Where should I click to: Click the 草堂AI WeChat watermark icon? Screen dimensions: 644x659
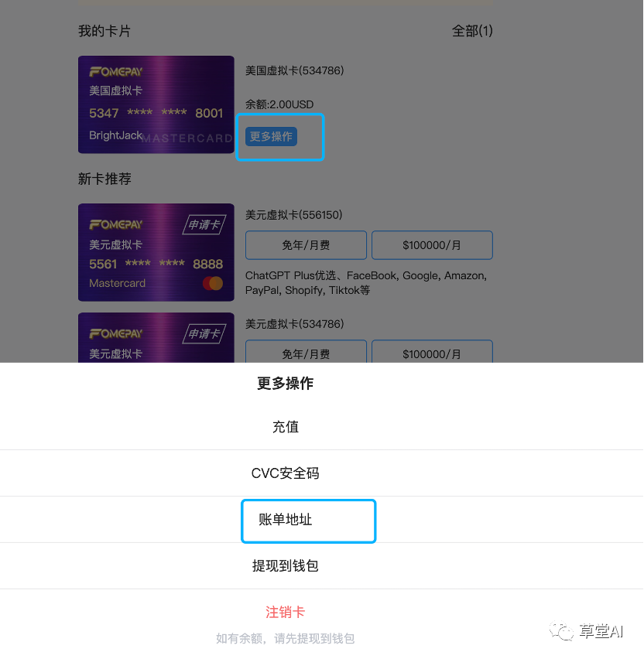(561, 631)
